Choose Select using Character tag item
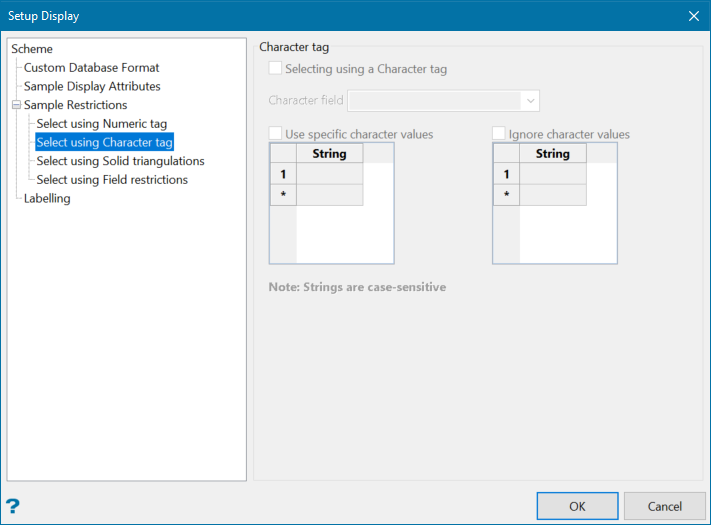This screenshot has width=711, height=525. (104, 143)
